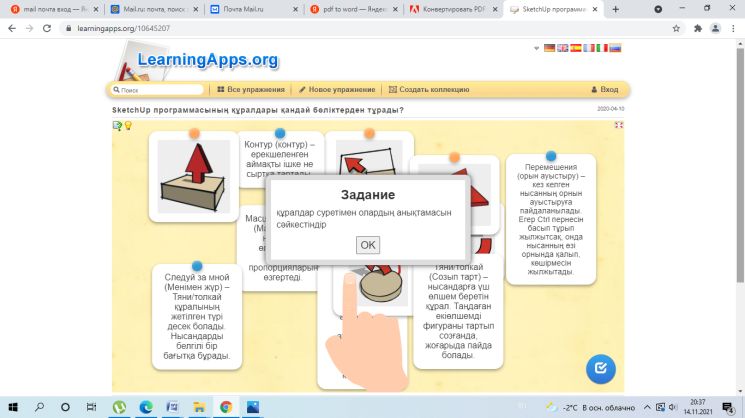745x418 pixels.
Task: Focus the Поиск search field
Action: tap(158, 90)
